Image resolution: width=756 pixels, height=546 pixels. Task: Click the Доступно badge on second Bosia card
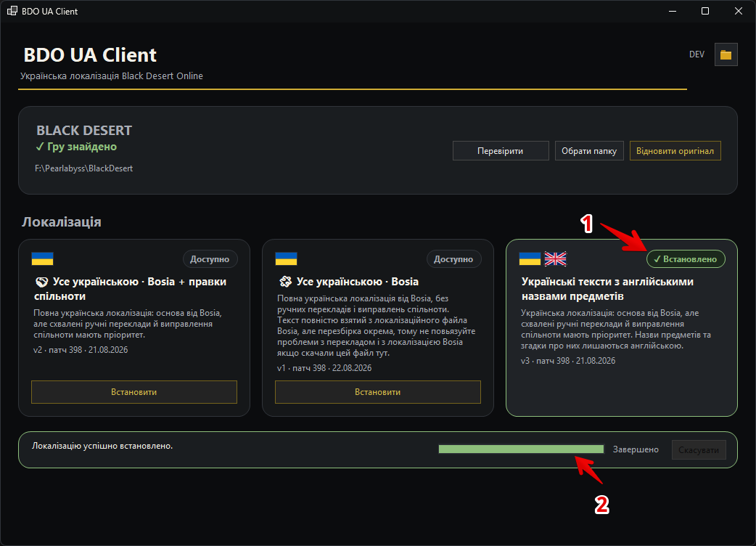453,259
